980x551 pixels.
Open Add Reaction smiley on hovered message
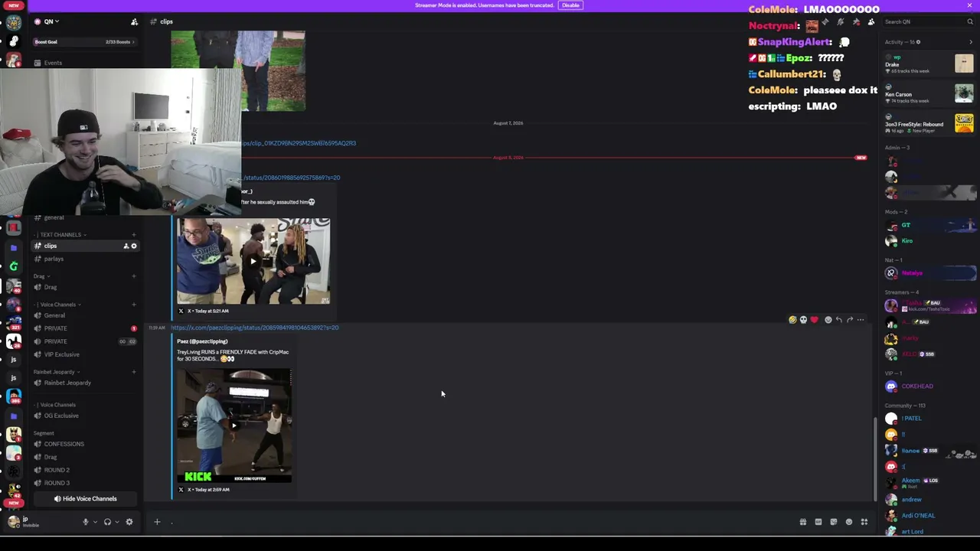click(x=828, y=320)
